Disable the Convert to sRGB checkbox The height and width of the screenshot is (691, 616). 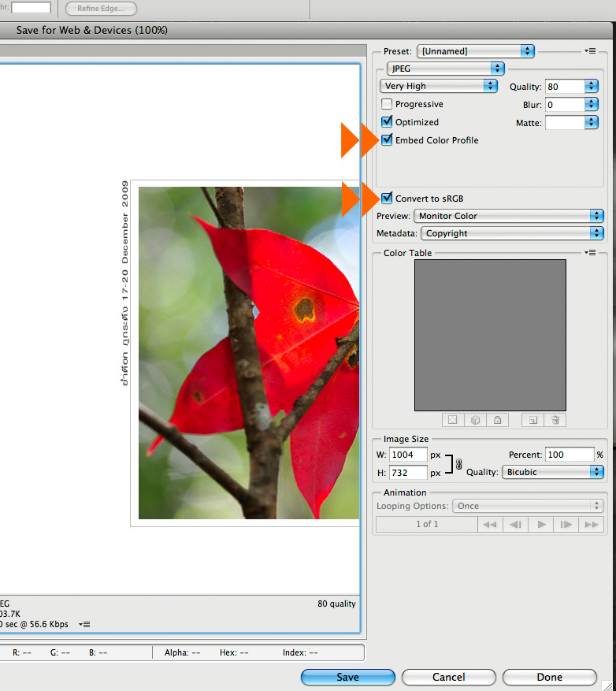(x=387, y=199)
